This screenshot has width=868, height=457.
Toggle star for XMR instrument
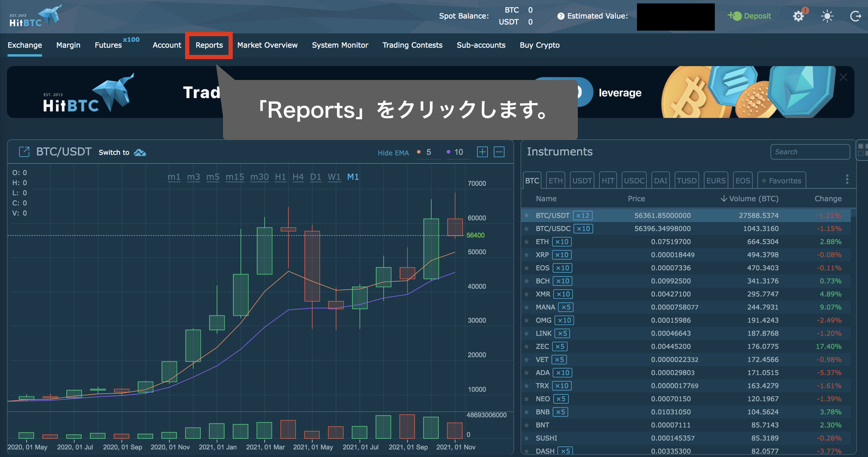[527, 294]
